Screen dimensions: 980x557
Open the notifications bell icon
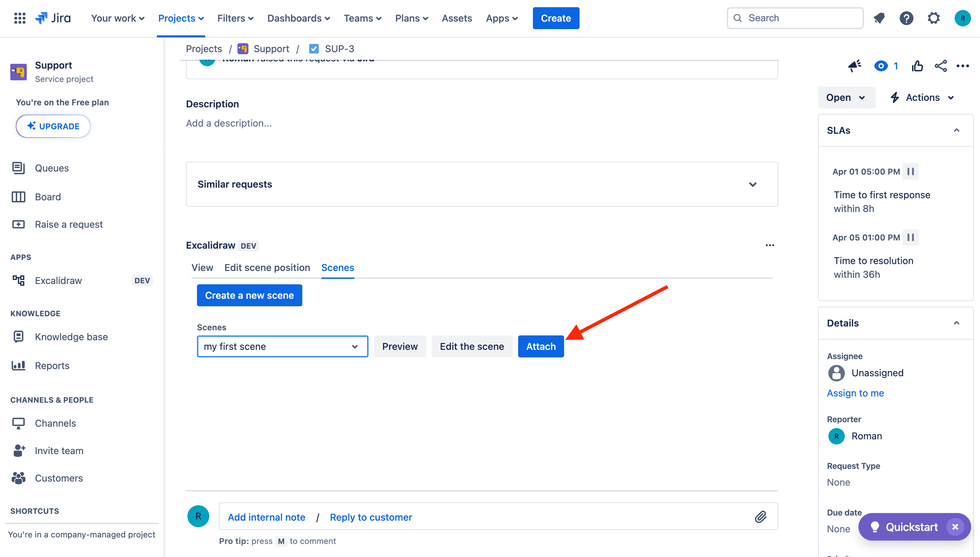pyautogui.click(x=879, y=18)
